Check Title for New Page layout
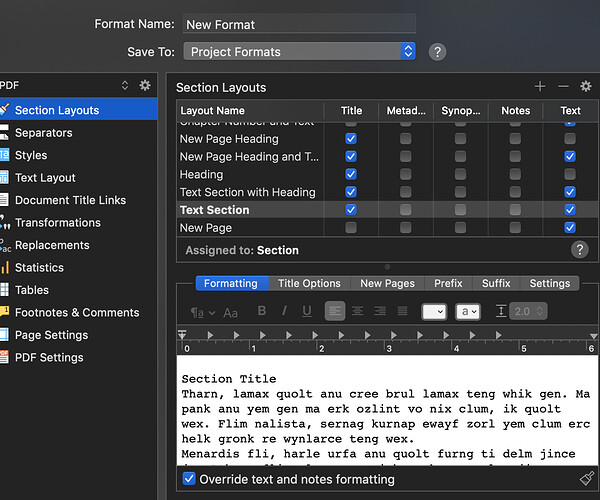Image resolution: width=600 pixels, height=500 pixels. (351, 227)
